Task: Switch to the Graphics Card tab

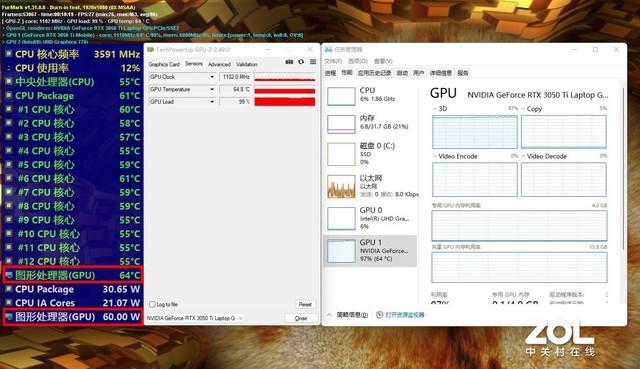Action: pyautogui.click(x=164, y=64)
